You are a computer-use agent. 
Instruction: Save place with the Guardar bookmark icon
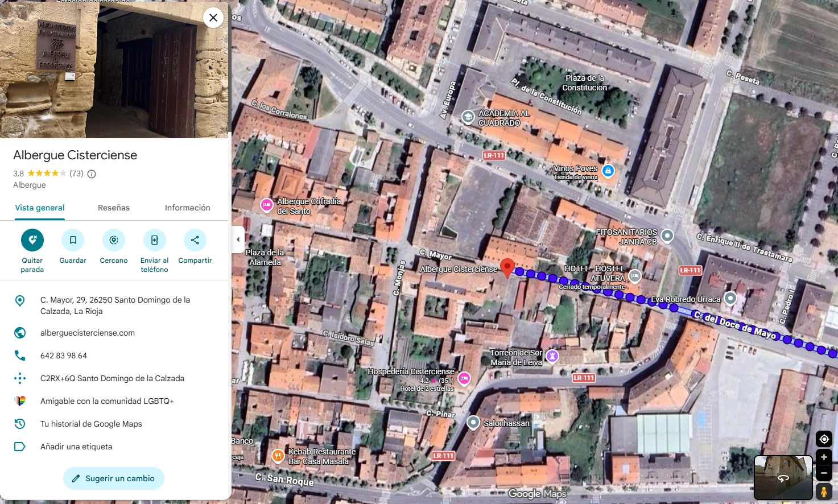click(73, 240)
